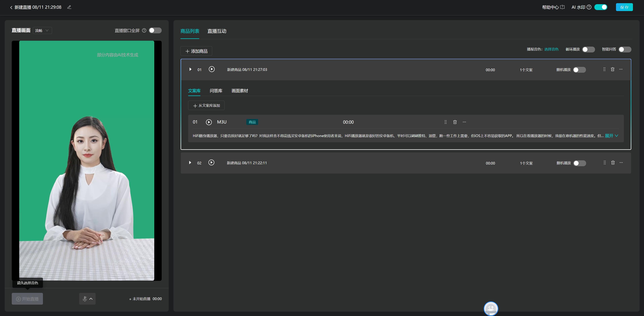Click the play button for product 02
644x316 pixels.
click(x=211, y=163)
